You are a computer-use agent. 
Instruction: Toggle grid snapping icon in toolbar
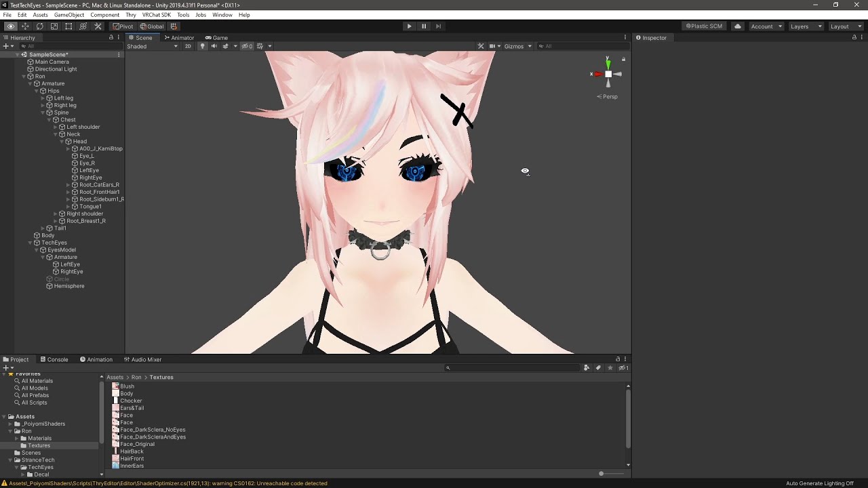tap(174, 26)
